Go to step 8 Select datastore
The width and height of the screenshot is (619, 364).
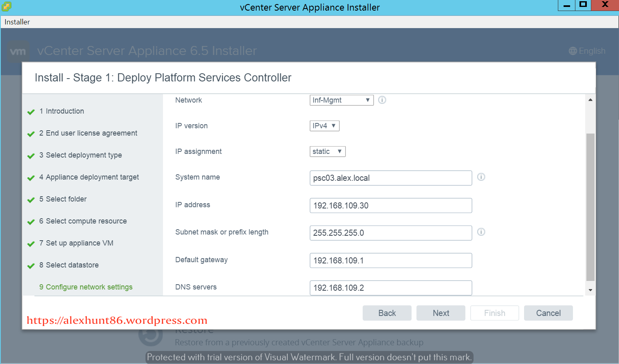click(69, 265)
